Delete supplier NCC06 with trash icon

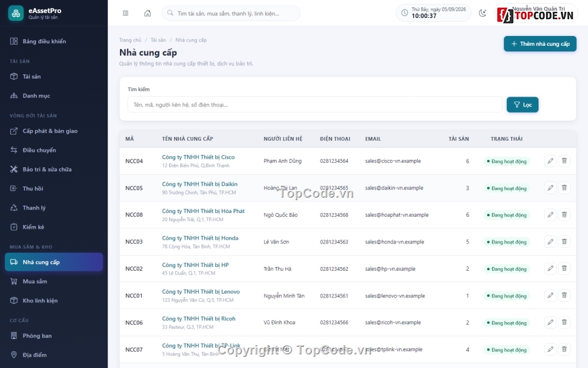point(564,322)
